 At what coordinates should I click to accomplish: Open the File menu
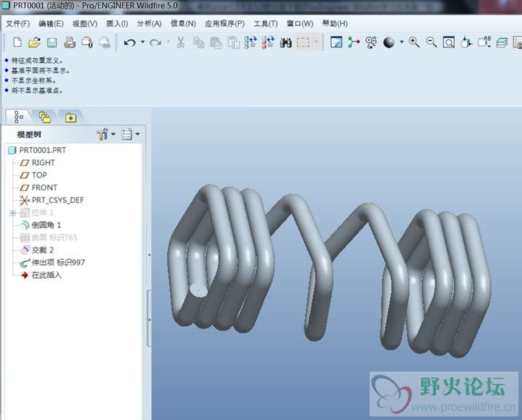point(17,24)
